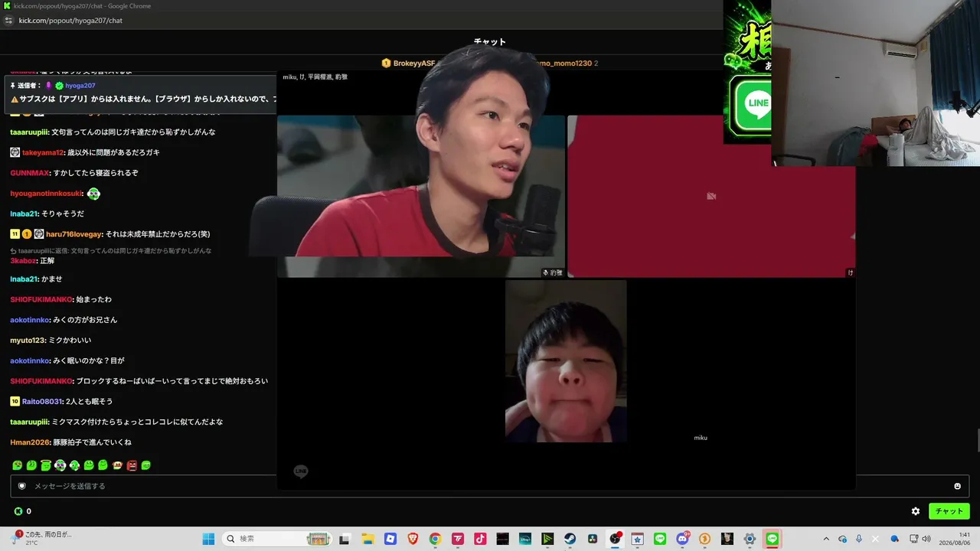Image resolution: width=980 pixels, height=551 pixels.
Task: Select the webcam room preview thumbnail
Action: pyautogui.click(x=875, y=83)
